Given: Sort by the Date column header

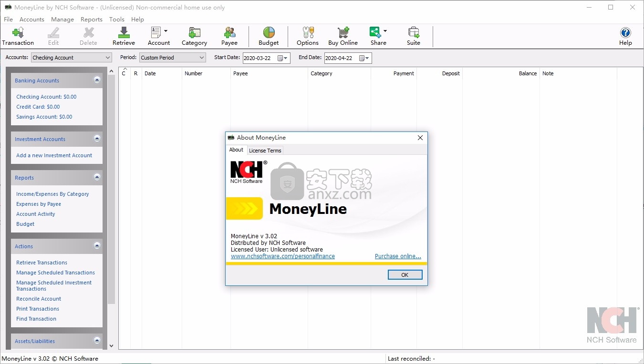Looking at the screenshot, I should click(162, 73).
